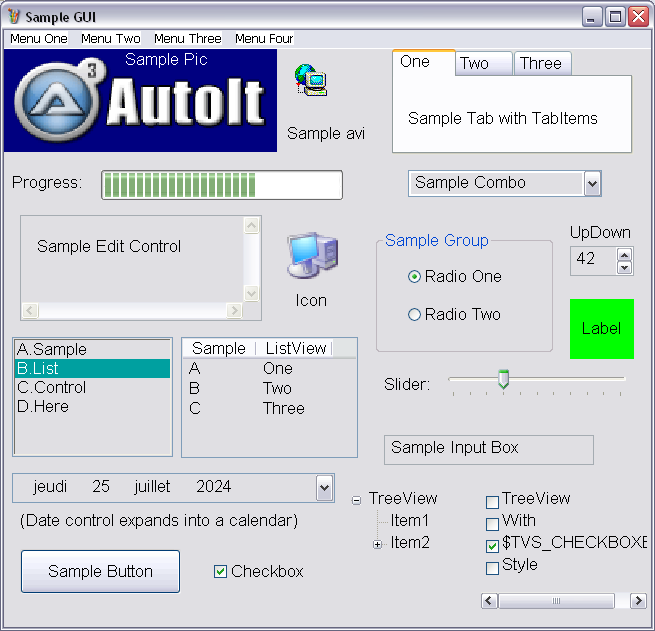Click the Sample Combo text field
Screen dimensions: 655x631
(x=496, y=183)
